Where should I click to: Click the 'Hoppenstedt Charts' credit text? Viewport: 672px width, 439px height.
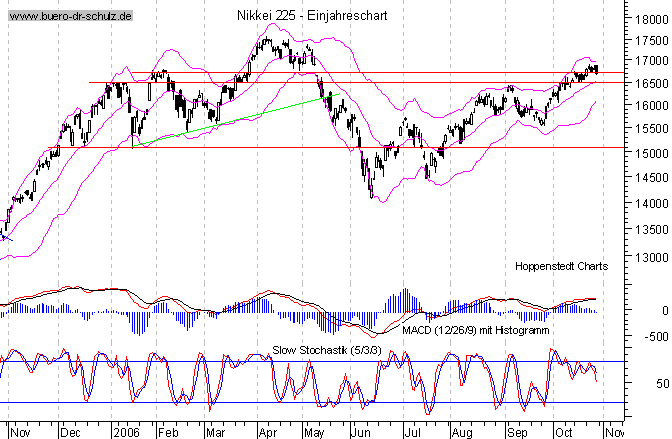pos(561,267)
